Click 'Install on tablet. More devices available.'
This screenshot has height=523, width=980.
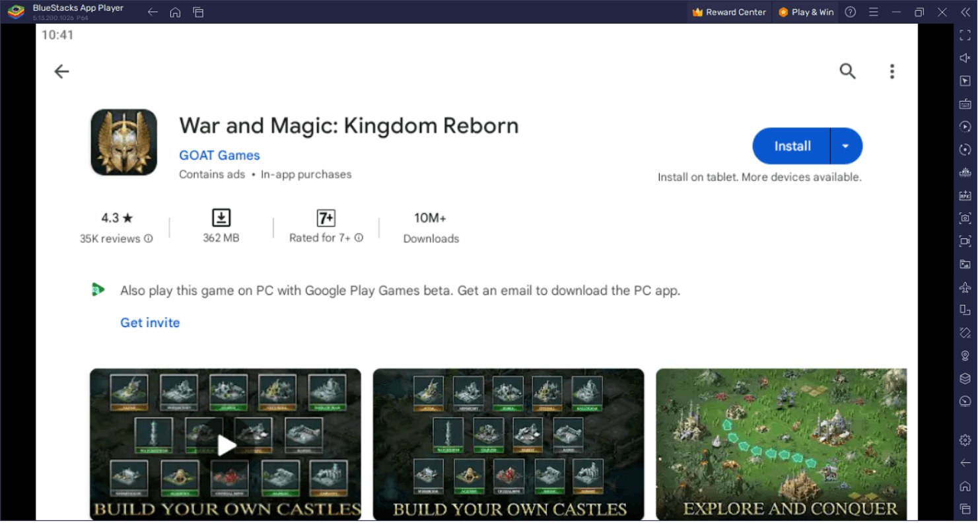[759, 177]
